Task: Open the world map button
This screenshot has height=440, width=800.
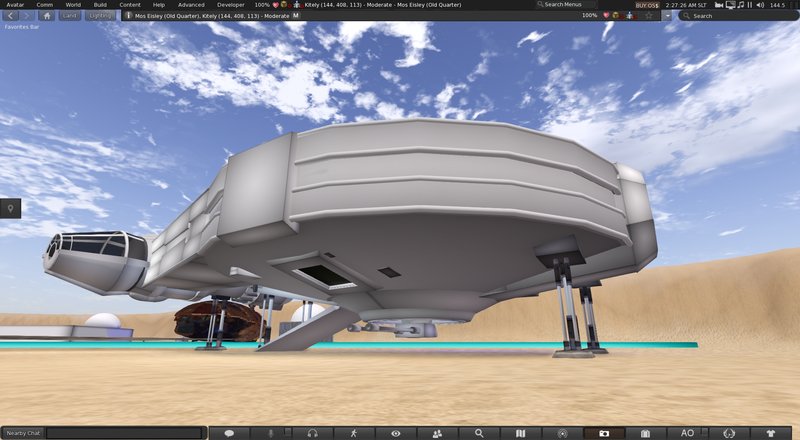Action: click(x=520, y=433)
